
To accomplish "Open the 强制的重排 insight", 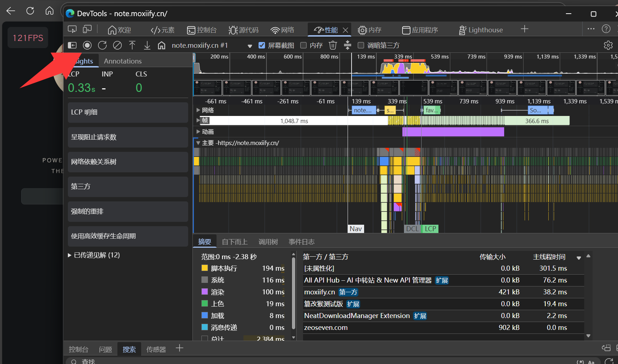I will pyautogui.click(x=128, y=211).
